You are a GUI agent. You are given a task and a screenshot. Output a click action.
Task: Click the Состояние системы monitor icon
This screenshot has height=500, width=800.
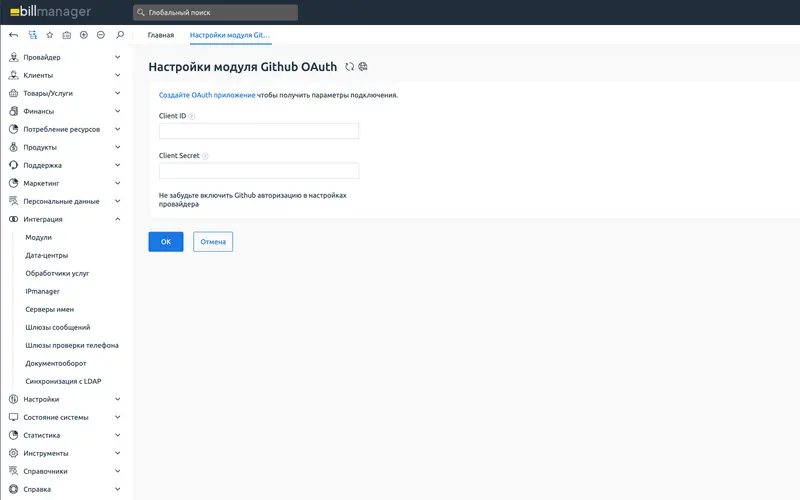point(14,417)
